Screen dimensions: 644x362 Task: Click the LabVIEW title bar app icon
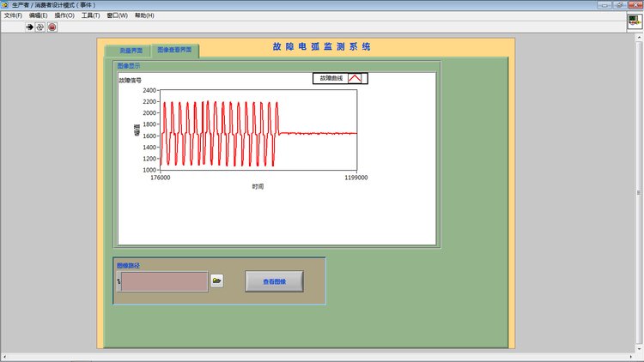pos(5,4)
